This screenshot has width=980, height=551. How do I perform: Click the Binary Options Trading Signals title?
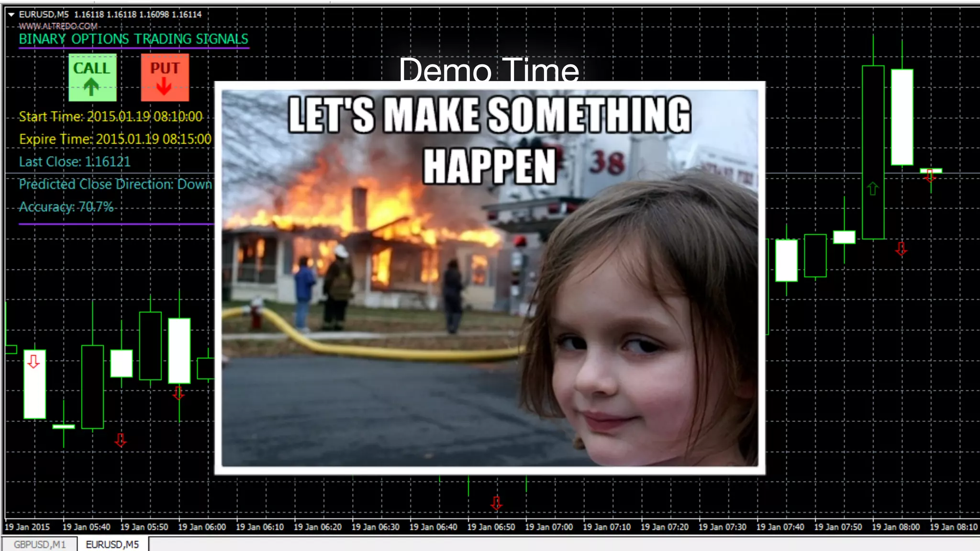click(134, 39)
